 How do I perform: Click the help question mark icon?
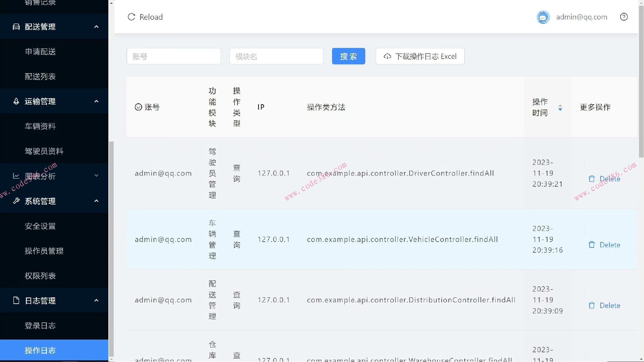[624, 17]
